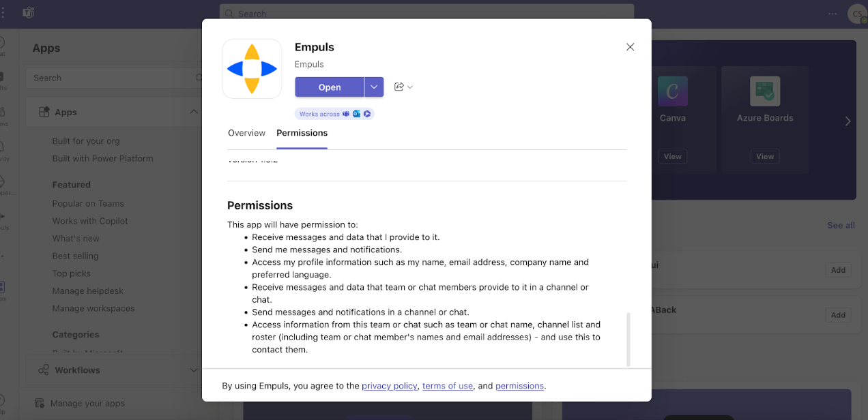
Task: Collapse the Apps section chevron
Action: click(x=194, y=112)
